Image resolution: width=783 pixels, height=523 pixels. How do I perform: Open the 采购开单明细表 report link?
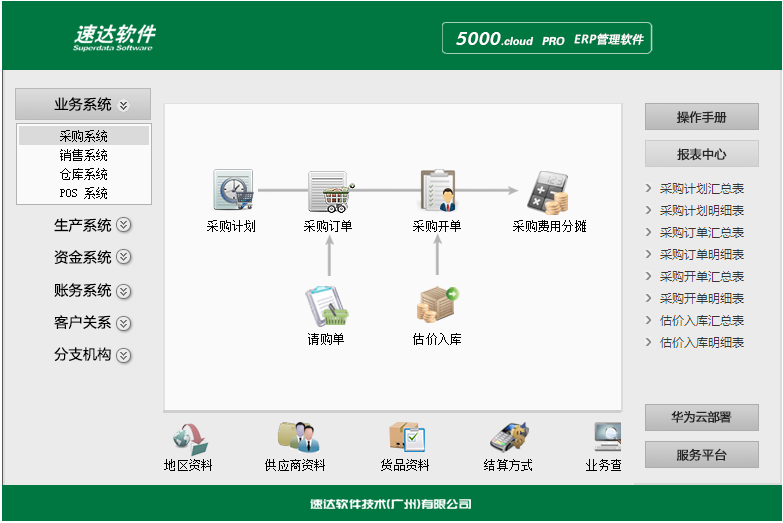tap(702, 299)
